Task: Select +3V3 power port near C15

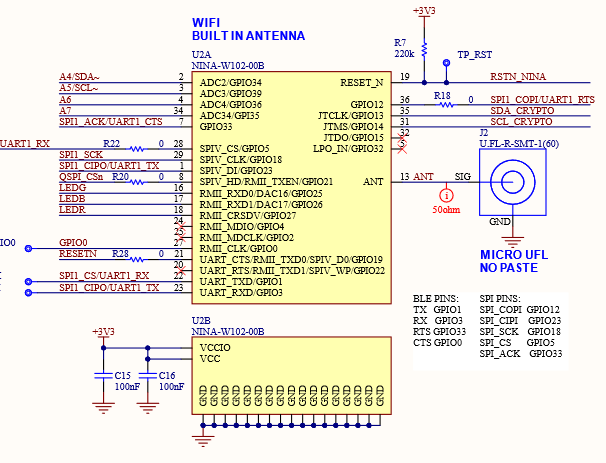Action: tap(103, 333)
